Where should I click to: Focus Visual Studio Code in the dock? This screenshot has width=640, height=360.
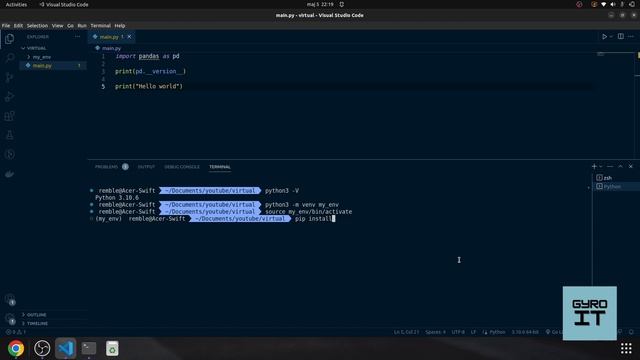[66, 349]
